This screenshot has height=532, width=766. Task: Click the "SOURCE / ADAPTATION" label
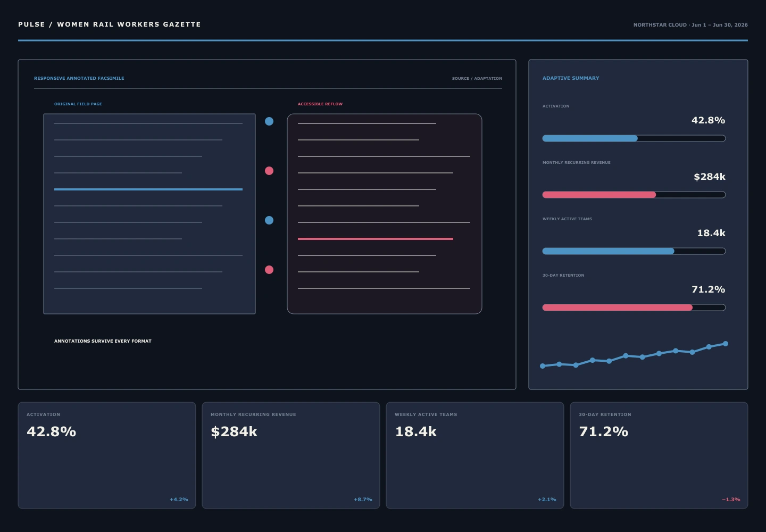coord(477,79)
